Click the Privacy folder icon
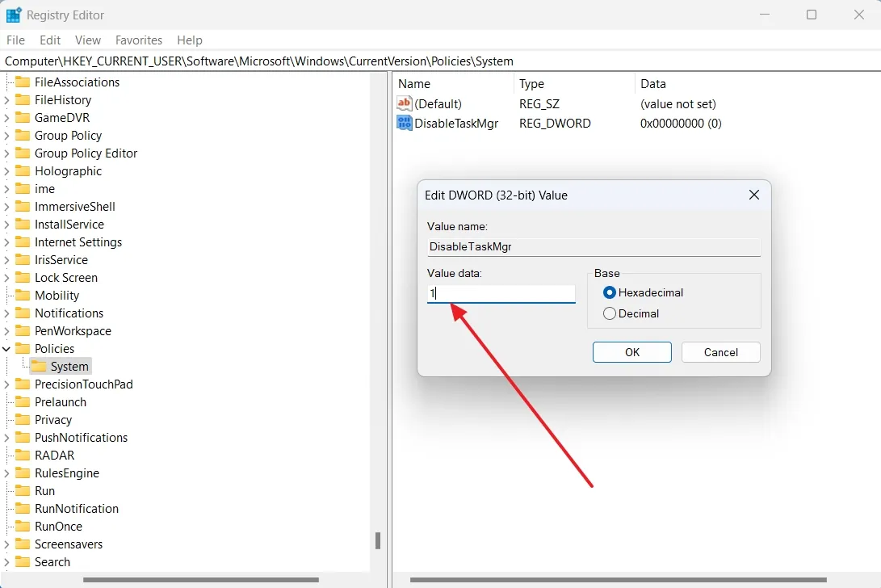This screenshot has width=881, height=588. [23, 420]
